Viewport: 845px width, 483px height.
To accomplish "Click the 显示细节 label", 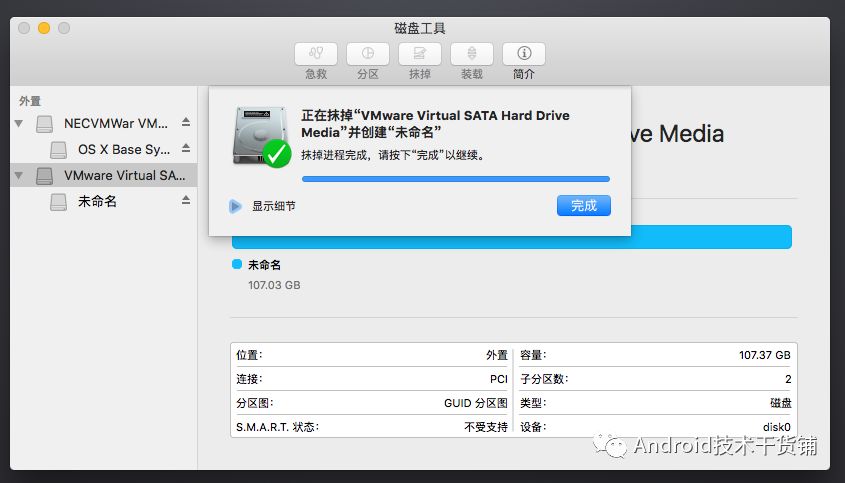I will pos(274,206).
